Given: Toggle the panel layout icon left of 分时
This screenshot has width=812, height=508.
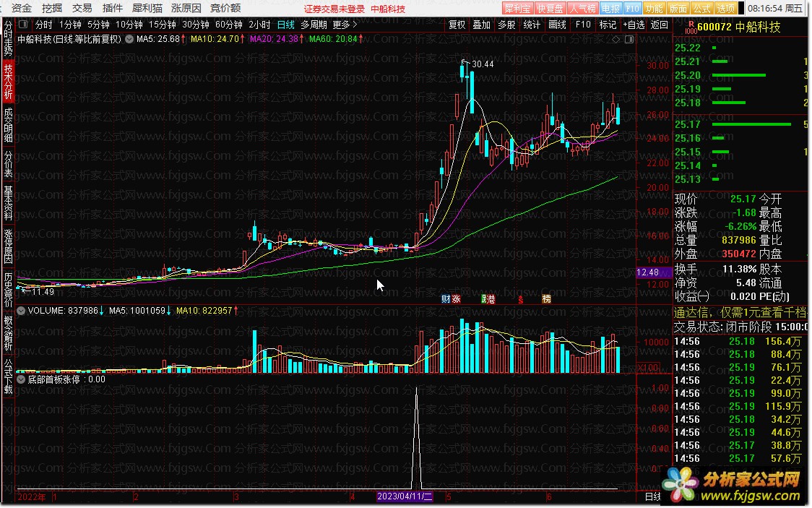Looking at the screenshot, I should point(23,25).
